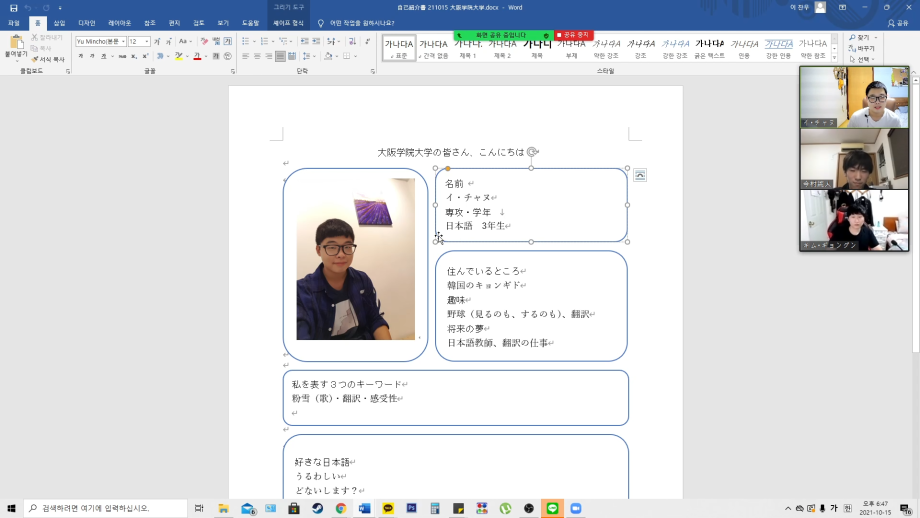Expand the font size dropdown
The width and height of the screenshot is (920, 518).
[146, 42]
